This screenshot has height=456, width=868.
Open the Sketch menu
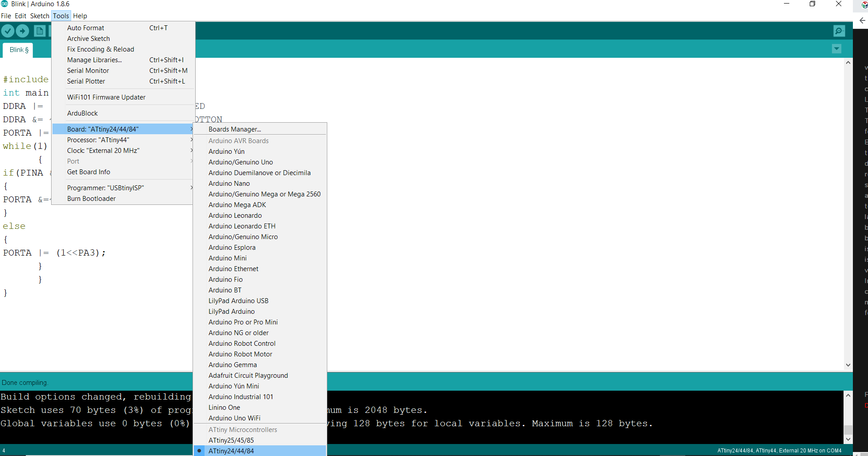tap(40, 16)
